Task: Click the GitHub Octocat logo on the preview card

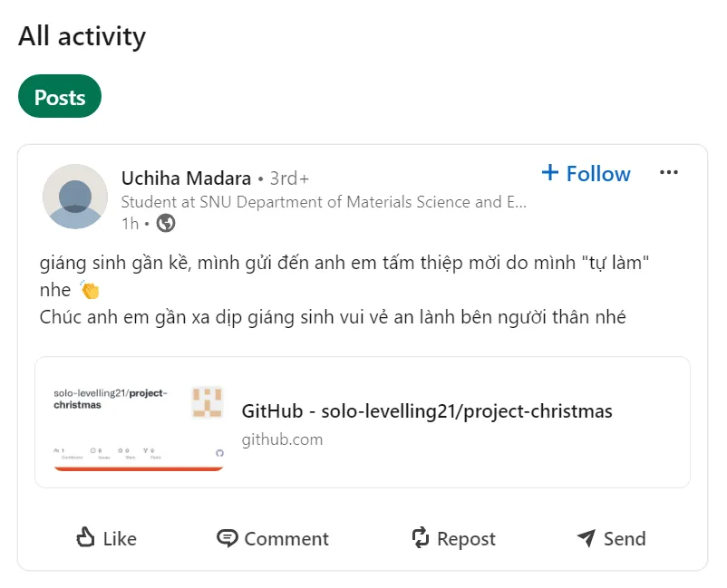Action: [x=220, y=453]
